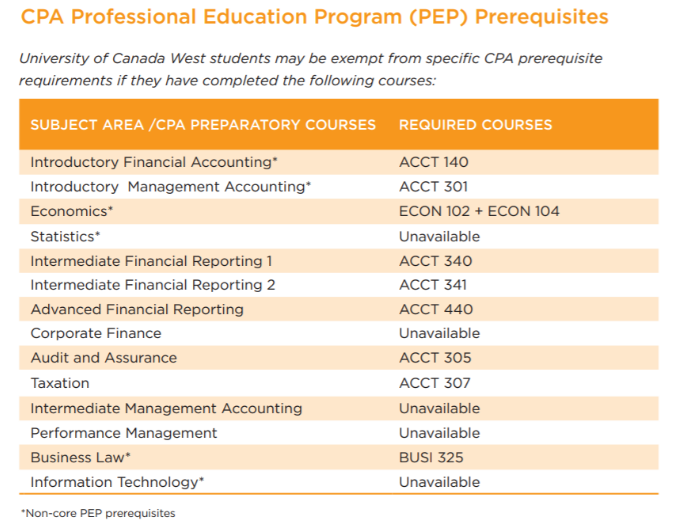Click the Subject Area column header
This screenshot has height=523, width=679.
click(x=203, y=125)
